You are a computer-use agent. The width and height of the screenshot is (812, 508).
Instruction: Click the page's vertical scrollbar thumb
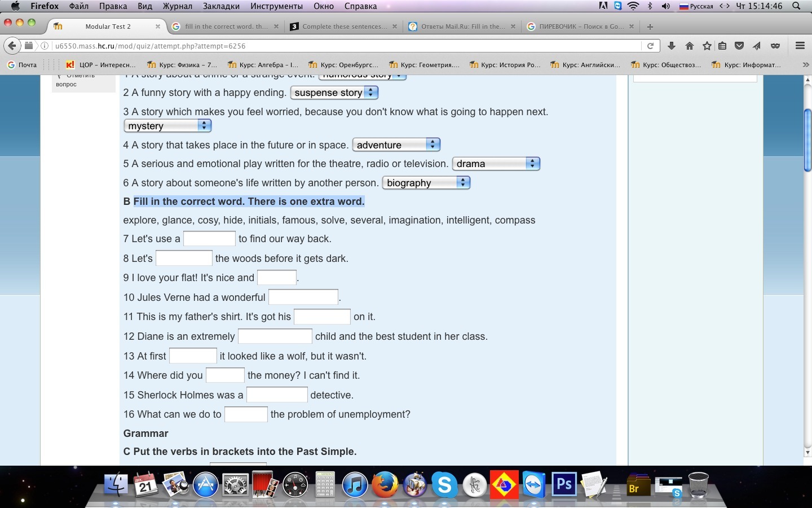[x=807, y=138]
